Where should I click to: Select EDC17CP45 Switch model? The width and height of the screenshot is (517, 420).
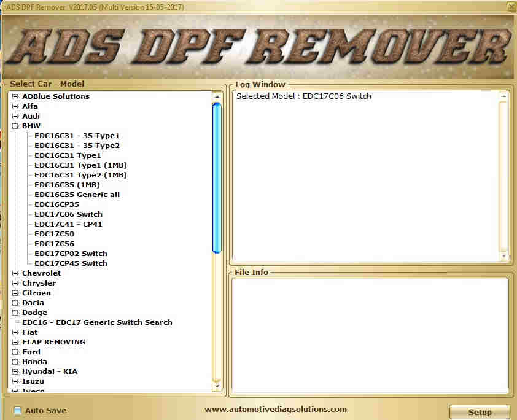click(71, 263)
